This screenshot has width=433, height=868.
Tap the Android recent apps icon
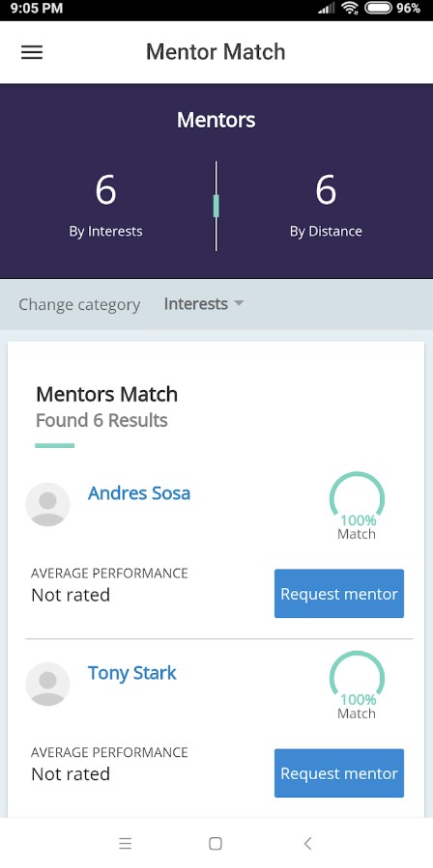point(126,843)
